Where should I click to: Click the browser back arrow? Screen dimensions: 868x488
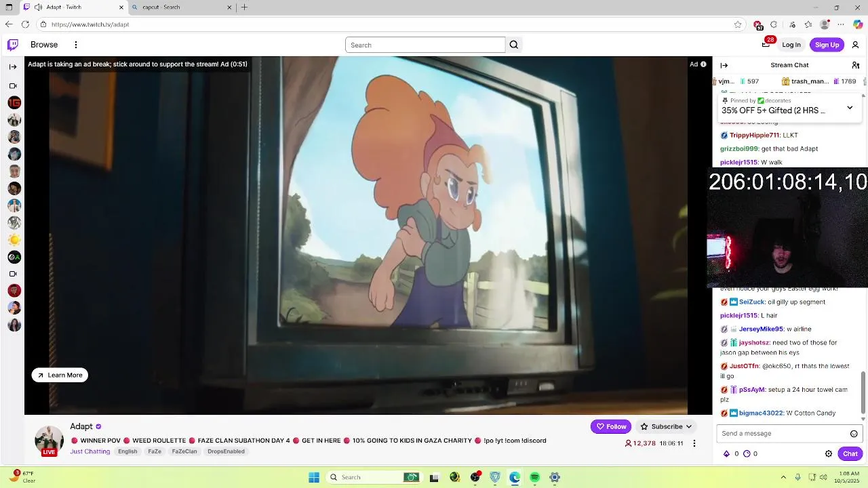(x=8, y=24)
